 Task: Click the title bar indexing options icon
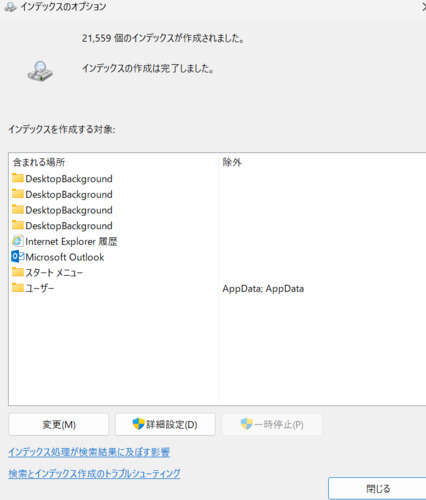11,7
